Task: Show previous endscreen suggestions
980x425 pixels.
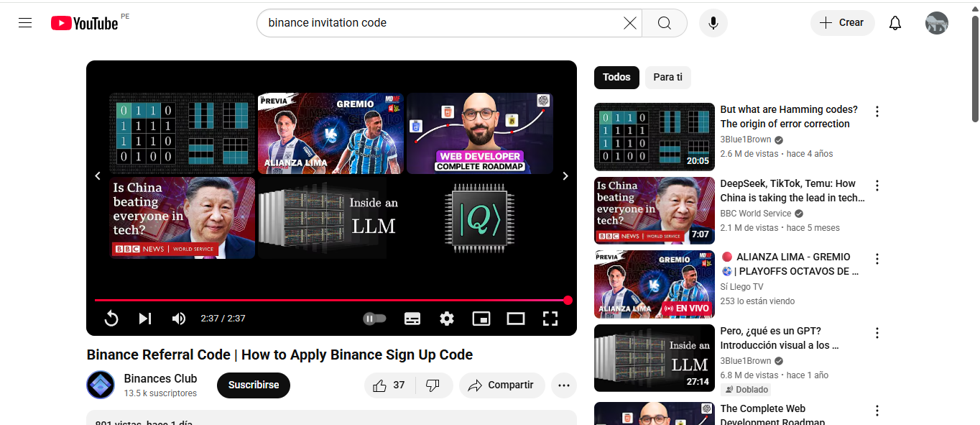Action: pos(98,176)
